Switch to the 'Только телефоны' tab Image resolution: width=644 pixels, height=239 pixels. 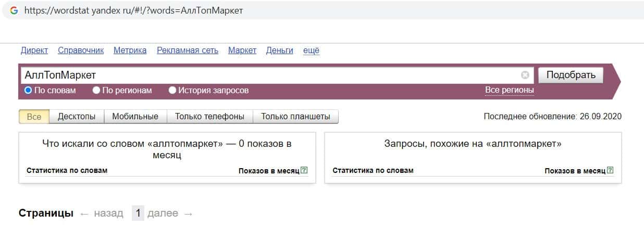209,117
